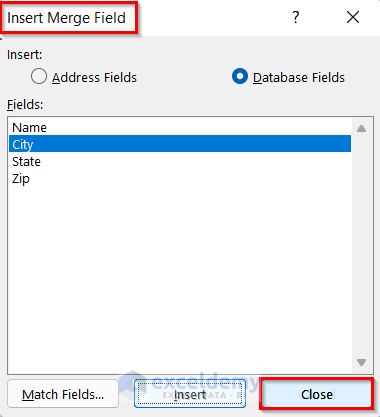Screen dimensions: 380x417
Task: Click the Database Fields label text
Action: (299, 77)
